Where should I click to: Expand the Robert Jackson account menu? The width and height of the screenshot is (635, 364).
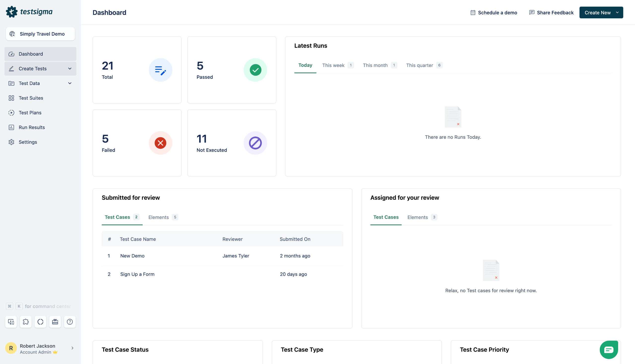pyautogui.click(x=72, y=348)
